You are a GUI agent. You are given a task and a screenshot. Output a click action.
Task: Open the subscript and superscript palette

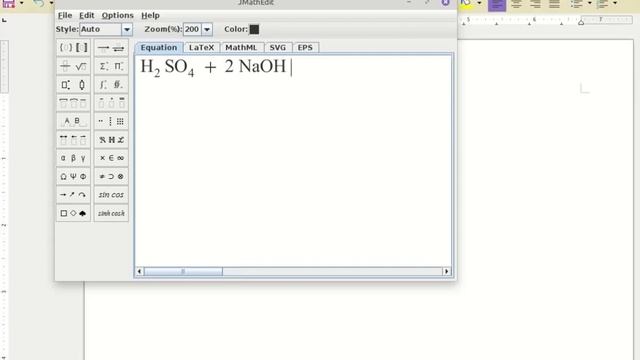(x=73, y=84)
